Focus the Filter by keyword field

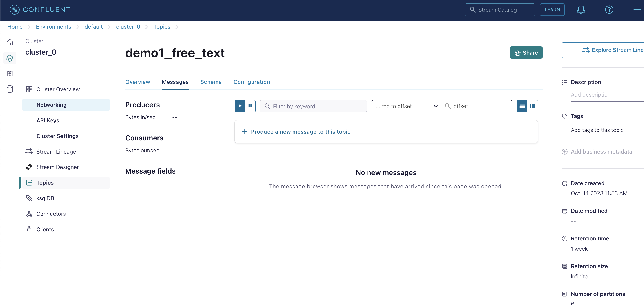[313, 106]
